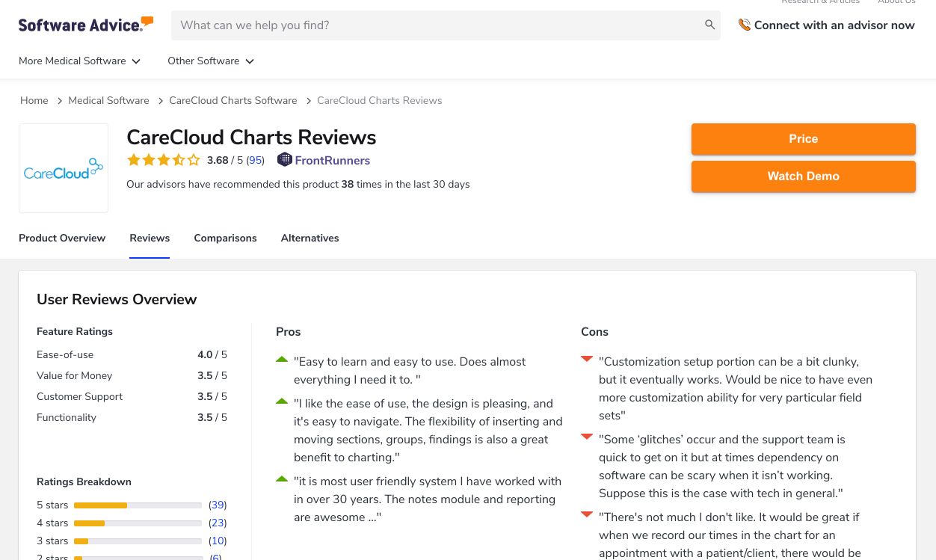Screen dimensions: 936x560
Task: Click the phone icon beside Connect with advisor
Action: [744, 25]
